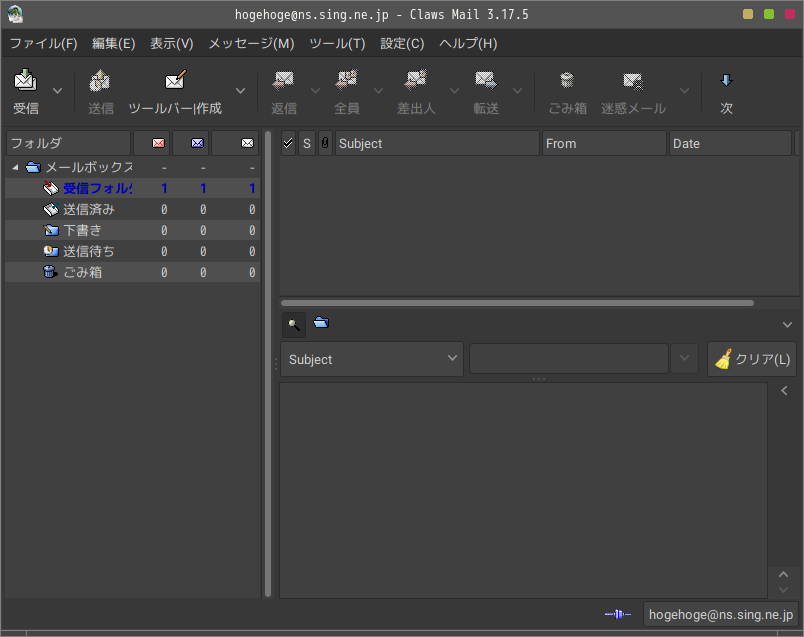
Task: Open the 返信 reply dropdown arrow
Action: (315, 91)
